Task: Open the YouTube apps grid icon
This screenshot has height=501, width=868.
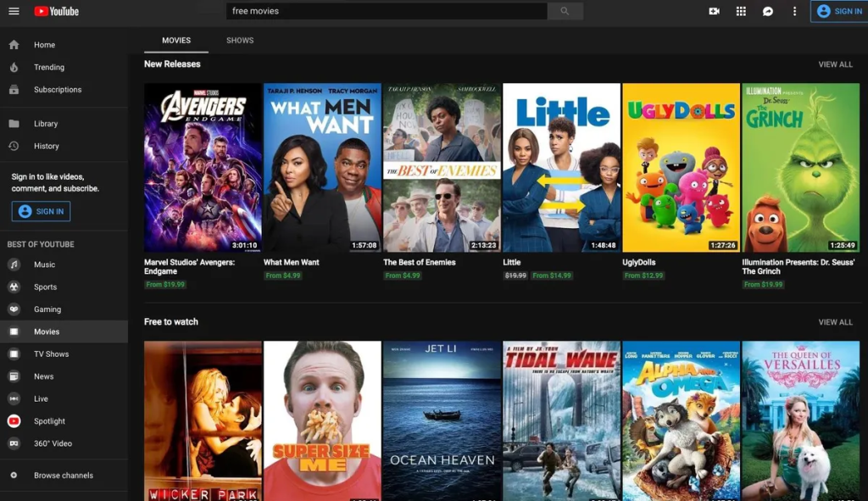Action: coord(740,11)
